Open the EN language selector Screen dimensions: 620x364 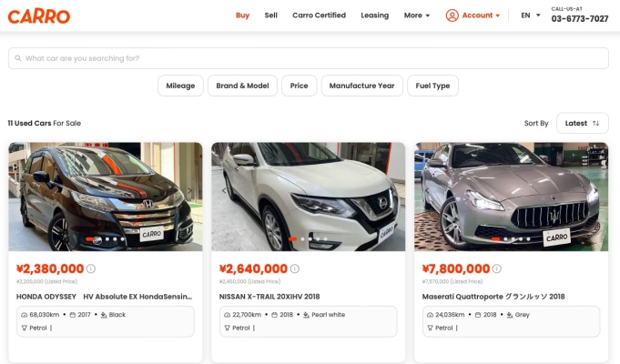530,15
